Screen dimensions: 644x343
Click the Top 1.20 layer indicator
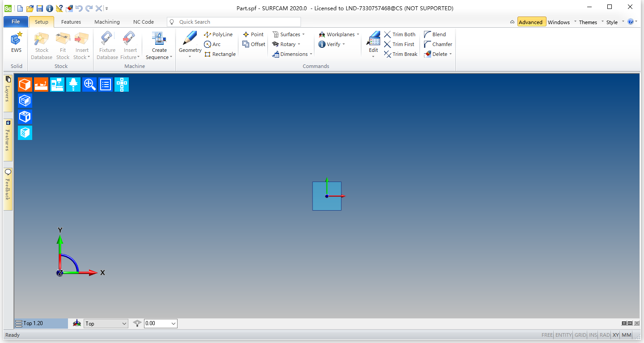coord(41,323)
